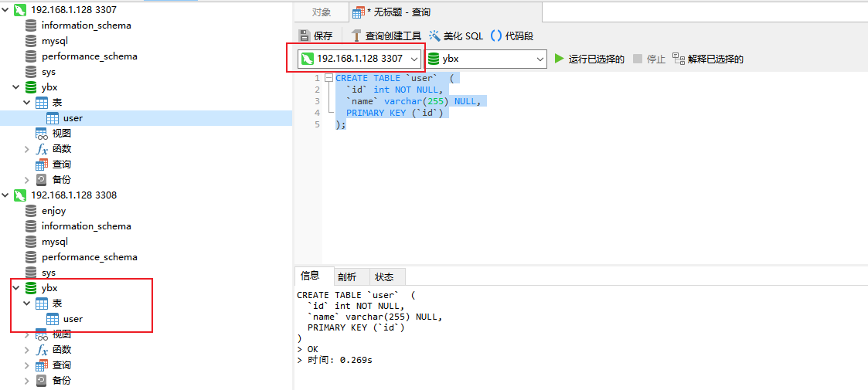Select performance_schema under the 3307 connection
The height and width of the screenshot is (390, 868).
point(89,56)
